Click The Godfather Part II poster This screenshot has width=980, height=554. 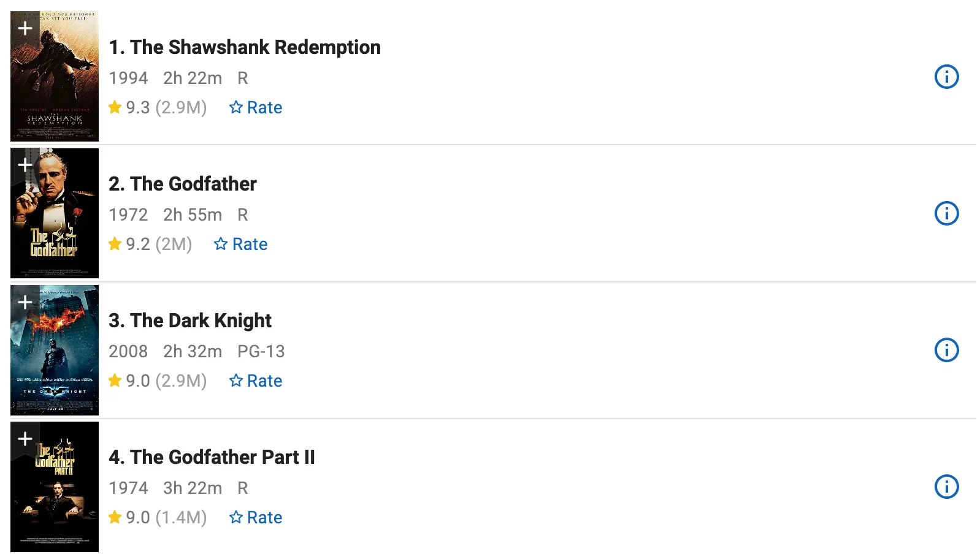55,487
